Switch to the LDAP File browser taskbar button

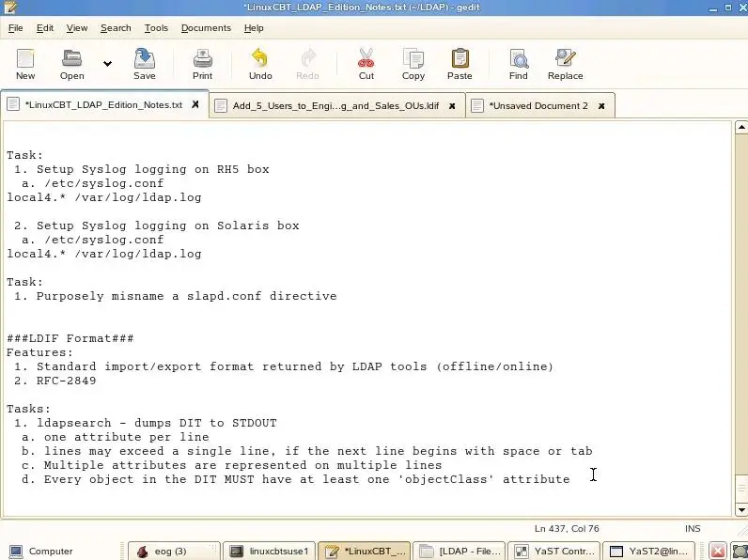pos(459,551)
